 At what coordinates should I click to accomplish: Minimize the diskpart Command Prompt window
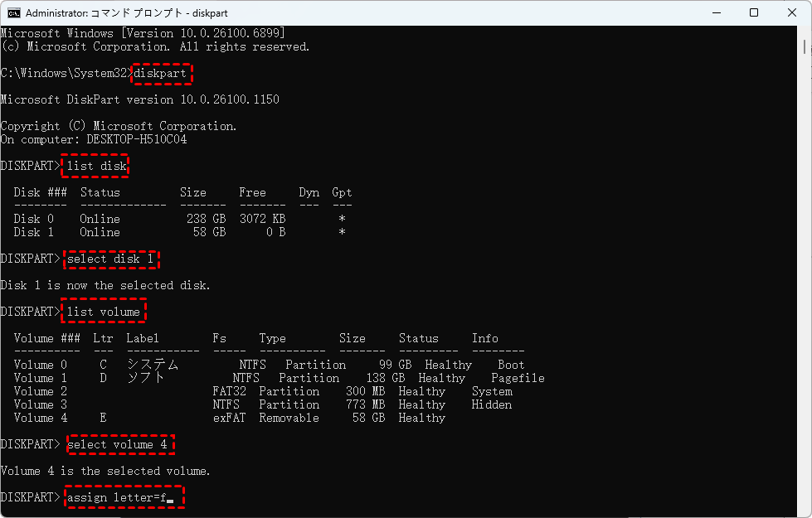(x=716, y=13)
